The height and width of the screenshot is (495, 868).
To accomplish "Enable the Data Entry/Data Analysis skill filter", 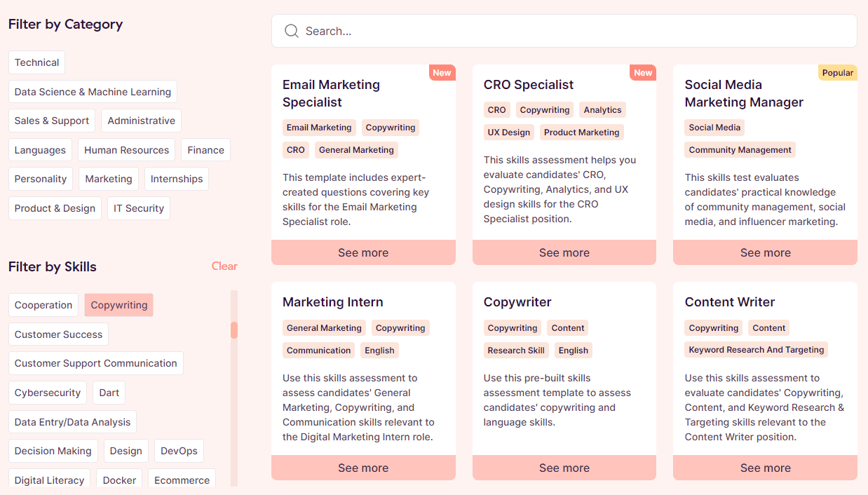I will tap(72, 421).
